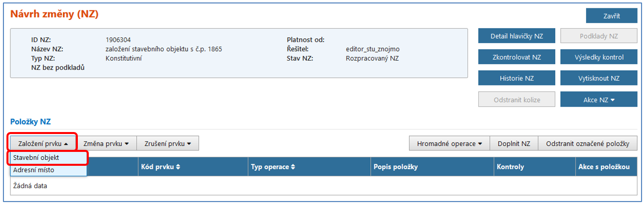Open the Hromadné operace dropdown

[449, 144]
